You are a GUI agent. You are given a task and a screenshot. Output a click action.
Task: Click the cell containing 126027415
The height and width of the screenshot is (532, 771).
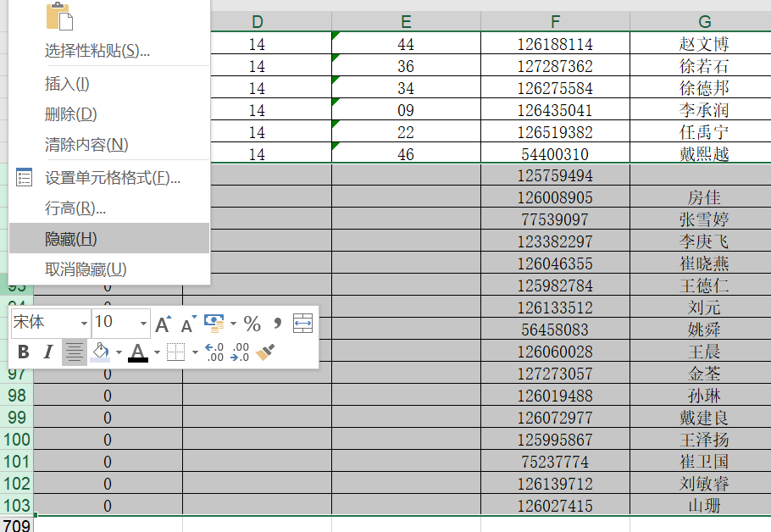(x=555, y=506)
